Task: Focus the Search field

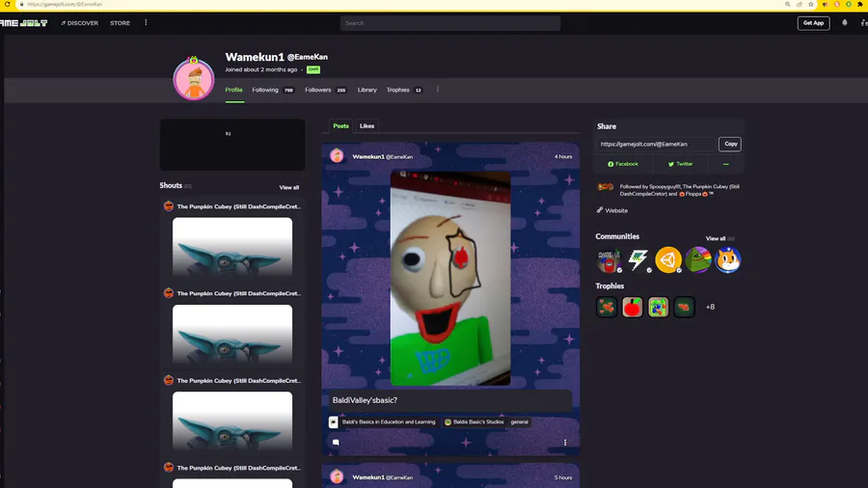Action: [450, 23]
